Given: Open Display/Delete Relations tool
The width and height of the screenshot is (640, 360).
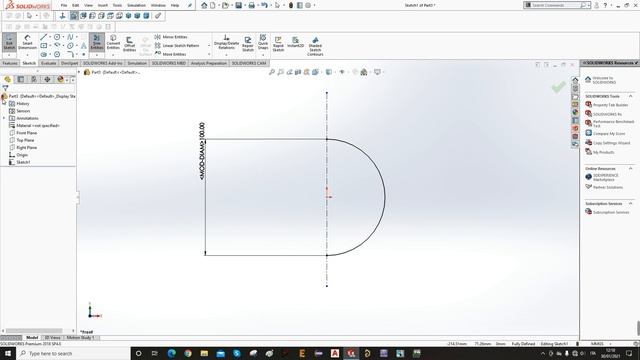Looking at the screenshot, I should [x=226, y=42].
